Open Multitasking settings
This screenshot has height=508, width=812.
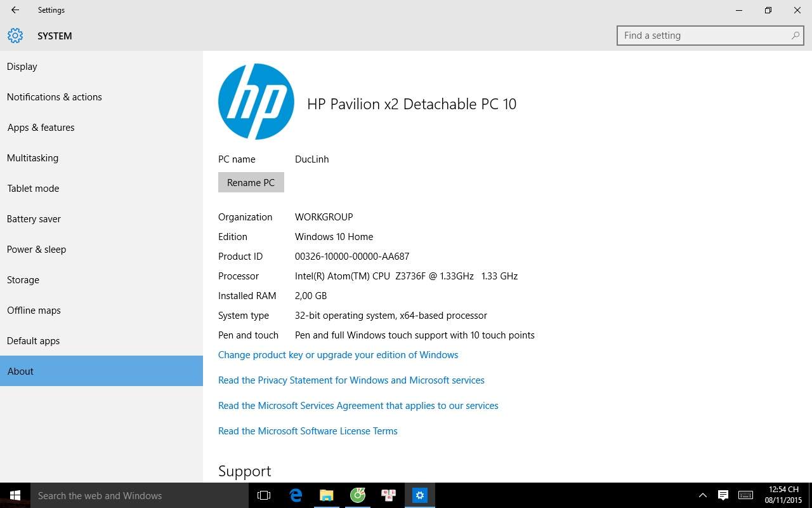(101, 158)
